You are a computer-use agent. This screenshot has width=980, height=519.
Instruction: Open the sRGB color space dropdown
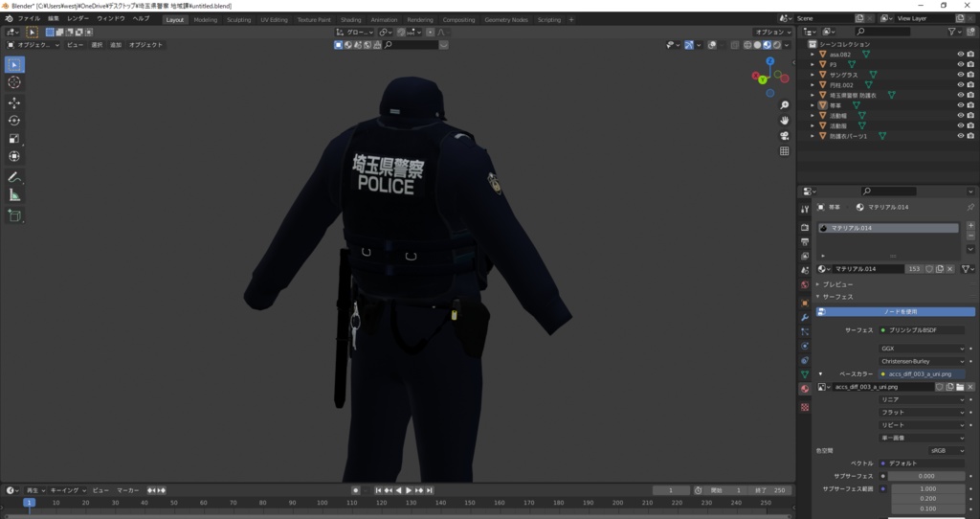[947, 450]
